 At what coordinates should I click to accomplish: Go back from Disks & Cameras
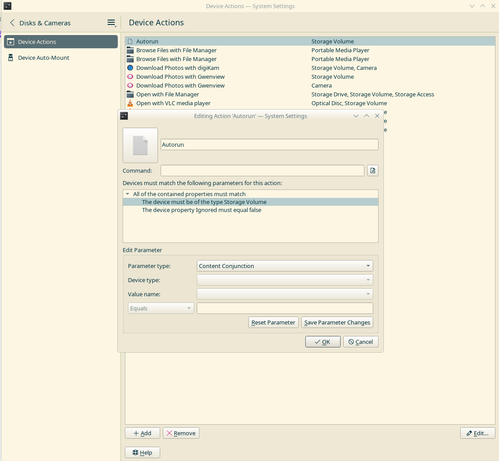(x=12, y=23)
